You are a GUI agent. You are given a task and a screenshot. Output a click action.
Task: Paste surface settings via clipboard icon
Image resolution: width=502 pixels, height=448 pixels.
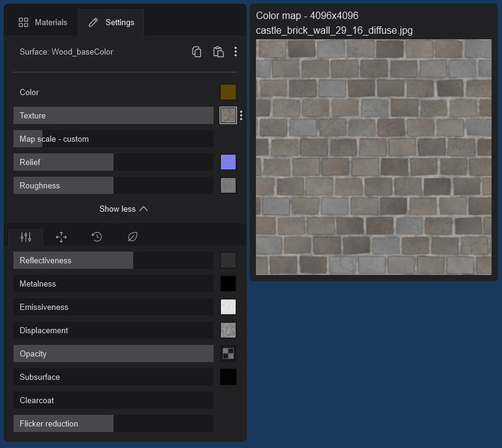(x=218, y=52)
